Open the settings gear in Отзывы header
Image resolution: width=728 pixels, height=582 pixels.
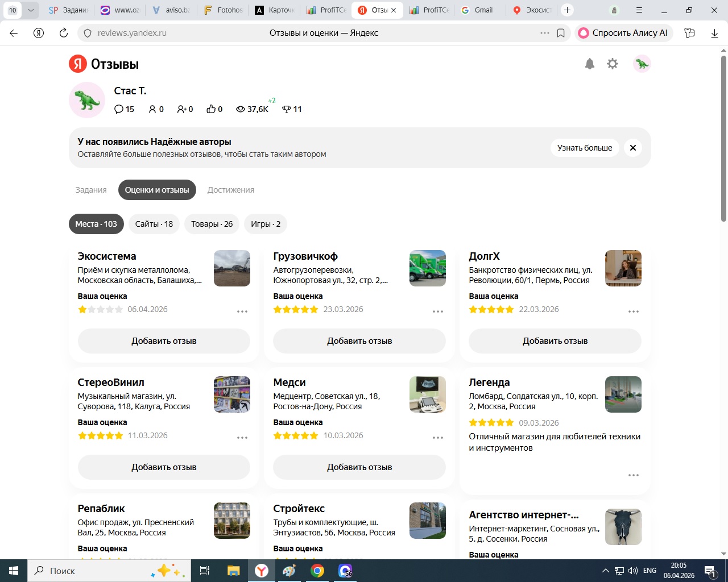point(613,64)
